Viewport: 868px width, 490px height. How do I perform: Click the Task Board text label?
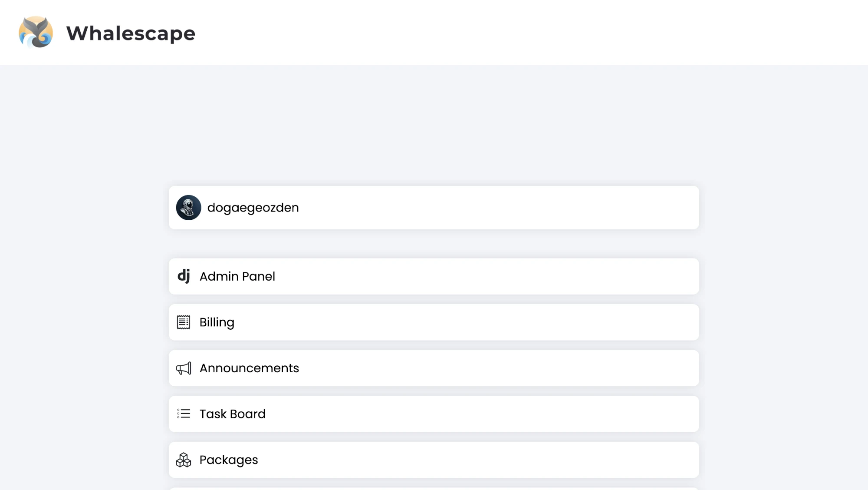(x=233, y=414)
